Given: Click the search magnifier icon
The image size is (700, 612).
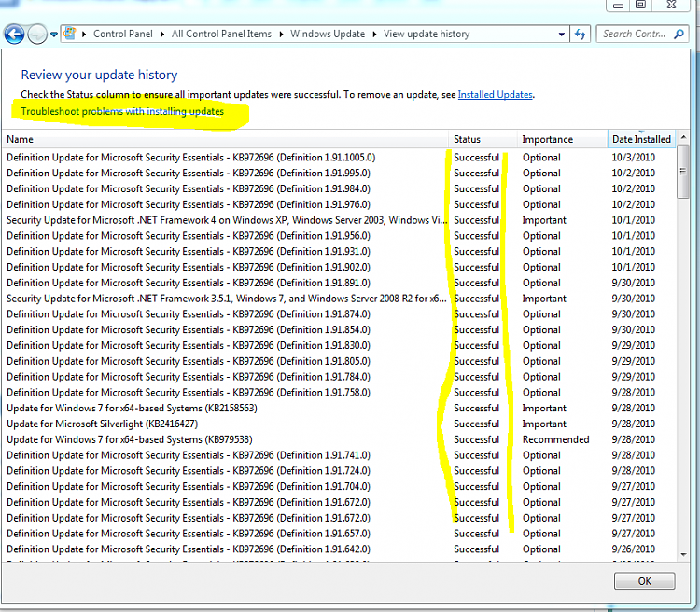Looking at the screenshot, I should point(679,34).
